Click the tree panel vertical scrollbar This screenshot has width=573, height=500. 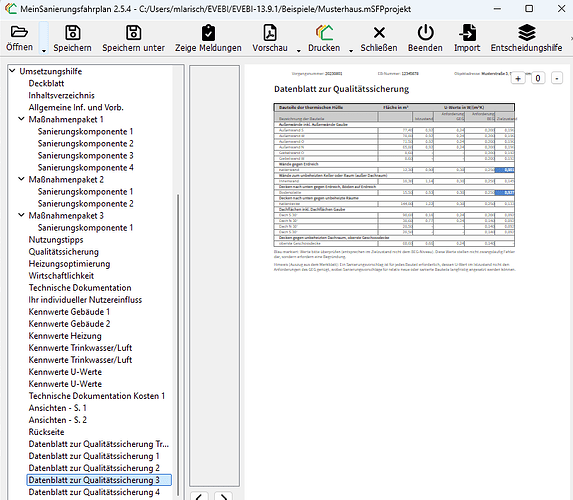pyautogui.click(x=178, y=344)
